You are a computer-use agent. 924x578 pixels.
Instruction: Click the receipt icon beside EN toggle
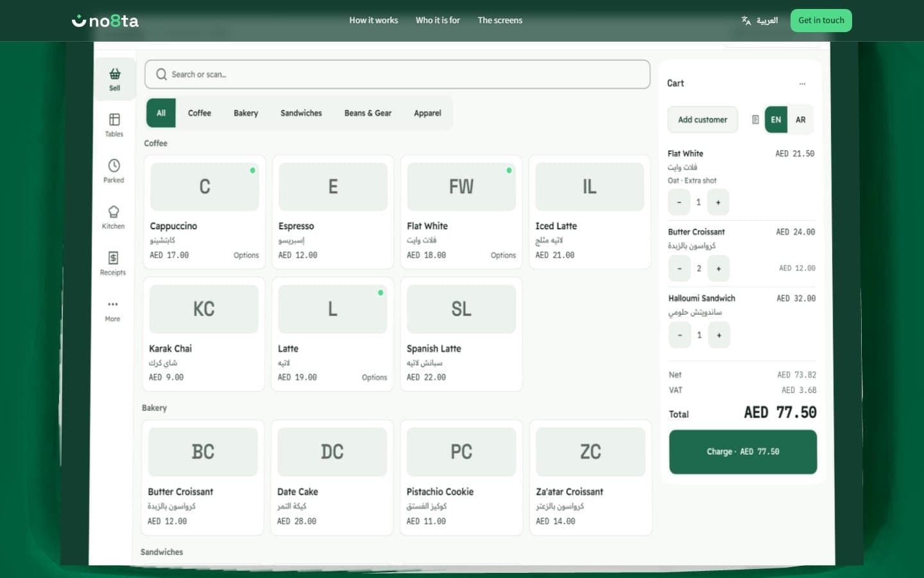[x=755, y=119]
